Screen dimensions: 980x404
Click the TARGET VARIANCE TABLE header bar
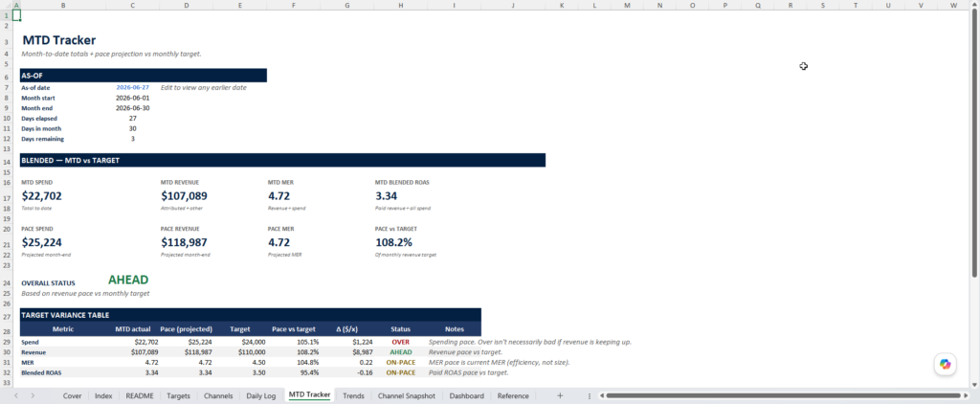click(x=251, y=315)
